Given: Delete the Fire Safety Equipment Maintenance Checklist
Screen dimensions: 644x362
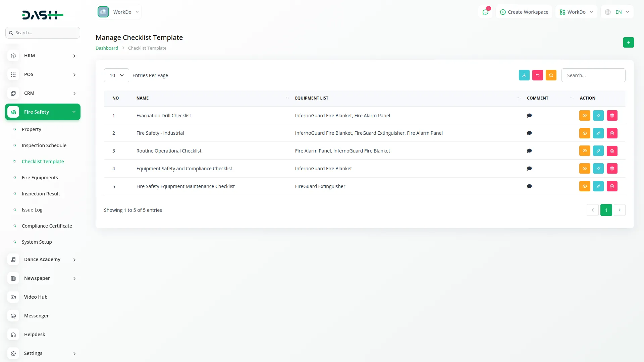Looking at the screenshot, I should 612,186.
